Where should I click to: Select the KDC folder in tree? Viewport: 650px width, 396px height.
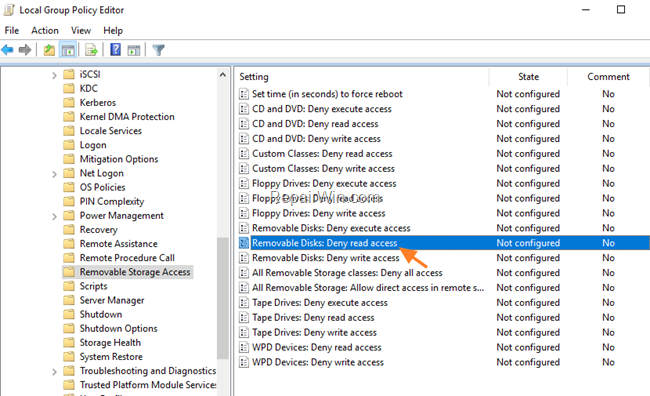pos(89,88)
